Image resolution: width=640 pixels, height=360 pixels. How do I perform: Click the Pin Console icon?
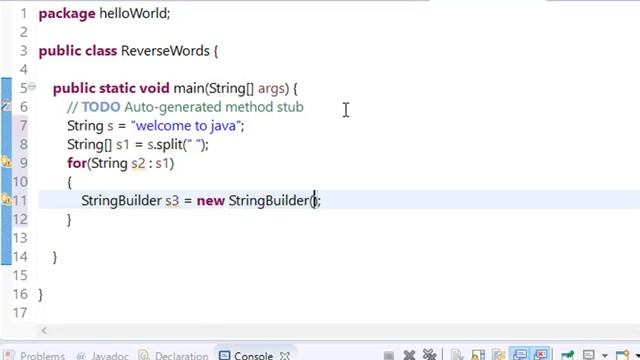coord(567,356)
